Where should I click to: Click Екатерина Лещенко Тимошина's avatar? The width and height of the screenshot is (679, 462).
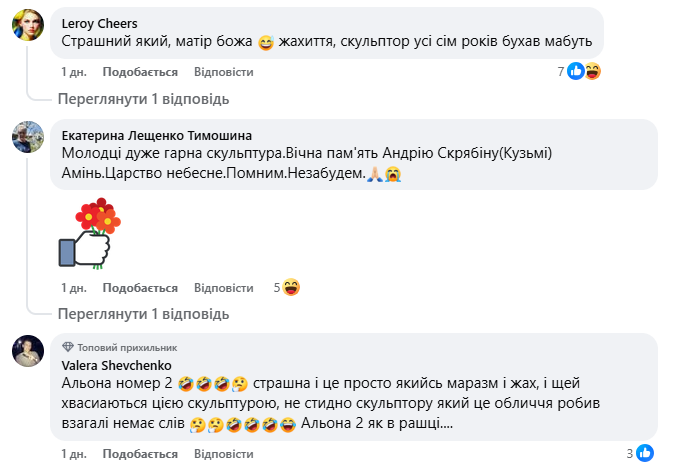(x=27, y=136)
